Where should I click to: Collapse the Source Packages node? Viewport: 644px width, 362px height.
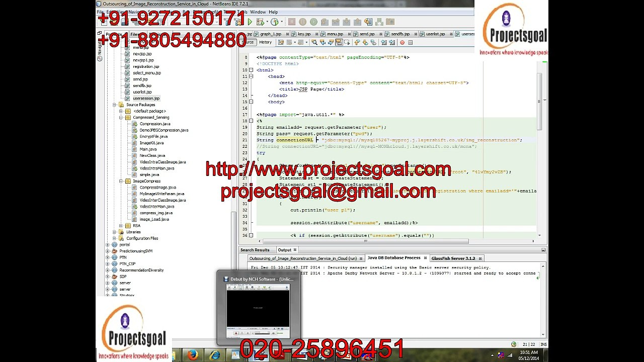(x=114, y=105)
